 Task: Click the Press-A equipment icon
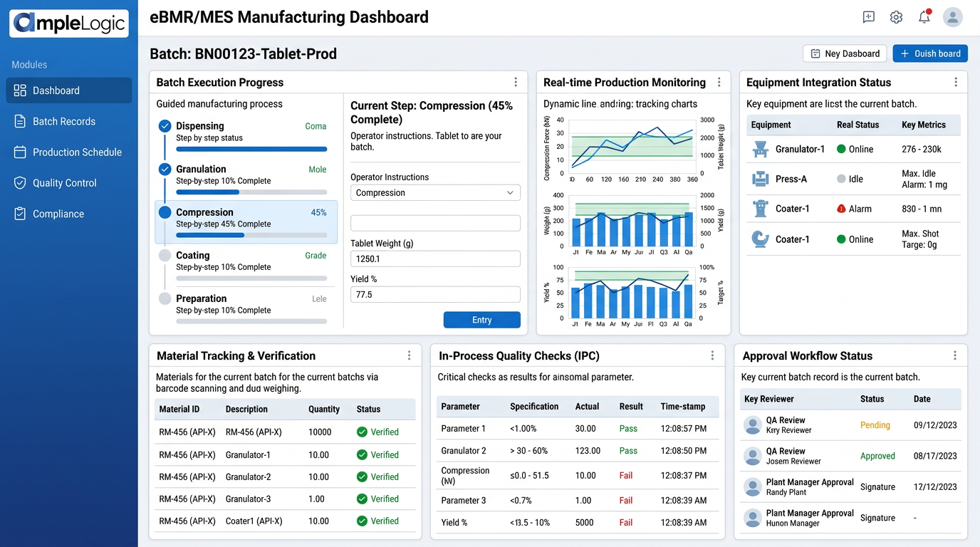pos(760,179)
